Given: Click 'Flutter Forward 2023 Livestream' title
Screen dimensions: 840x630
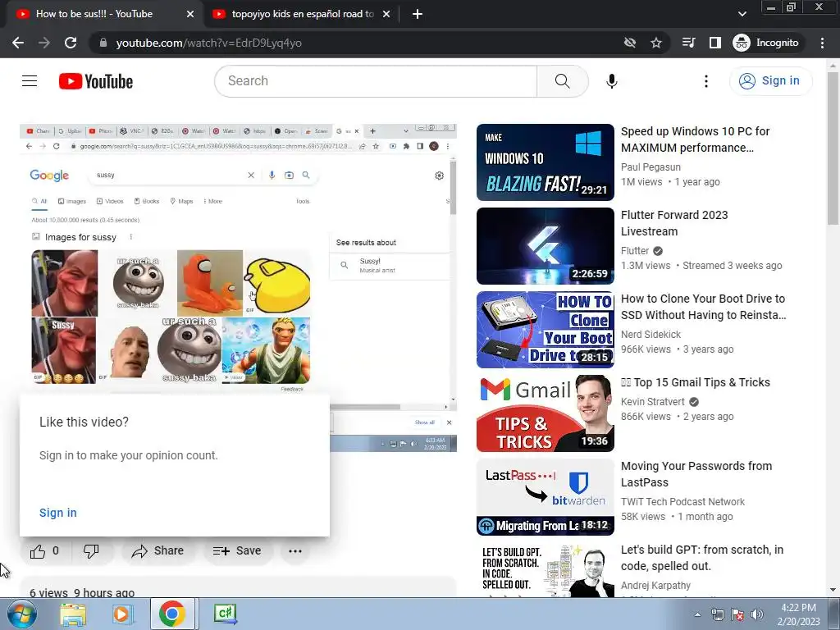Looking at the screenshot, I should [x=674, y=223].
